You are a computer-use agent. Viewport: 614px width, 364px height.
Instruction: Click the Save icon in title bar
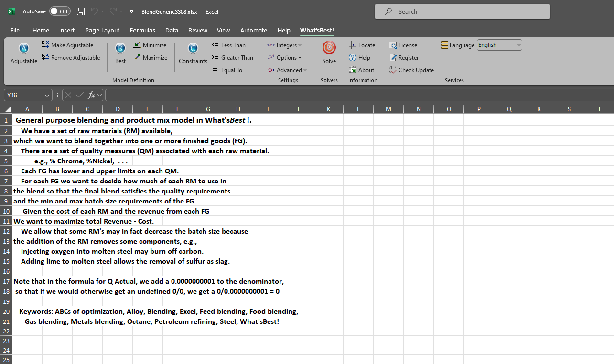[x=81, y=11]
